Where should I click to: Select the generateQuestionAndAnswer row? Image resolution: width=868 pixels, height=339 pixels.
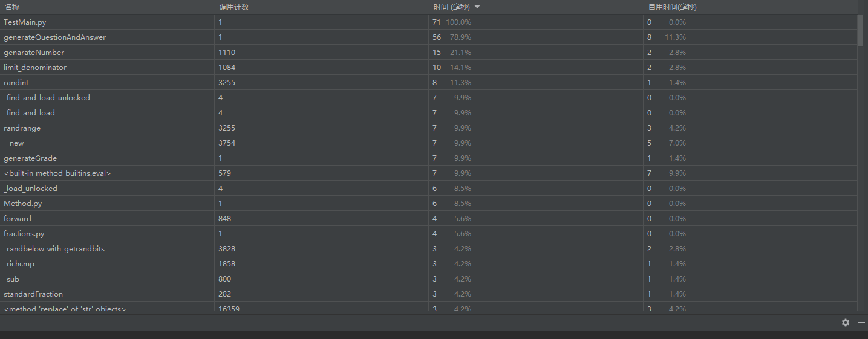tap(428, 37)
